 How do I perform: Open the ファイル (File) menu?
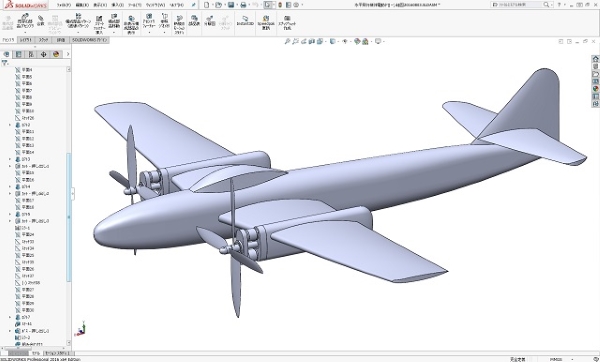(64, 5)
